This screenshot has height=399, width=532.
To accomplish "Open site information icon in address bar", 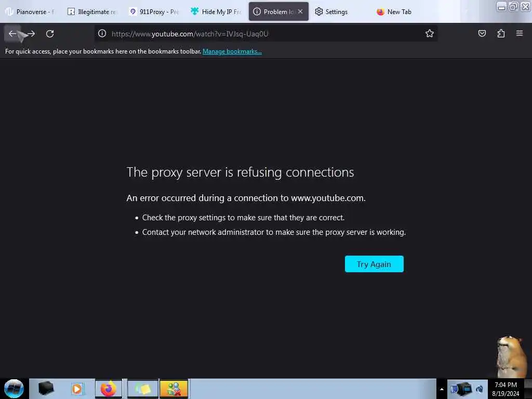I will [102, 33].
